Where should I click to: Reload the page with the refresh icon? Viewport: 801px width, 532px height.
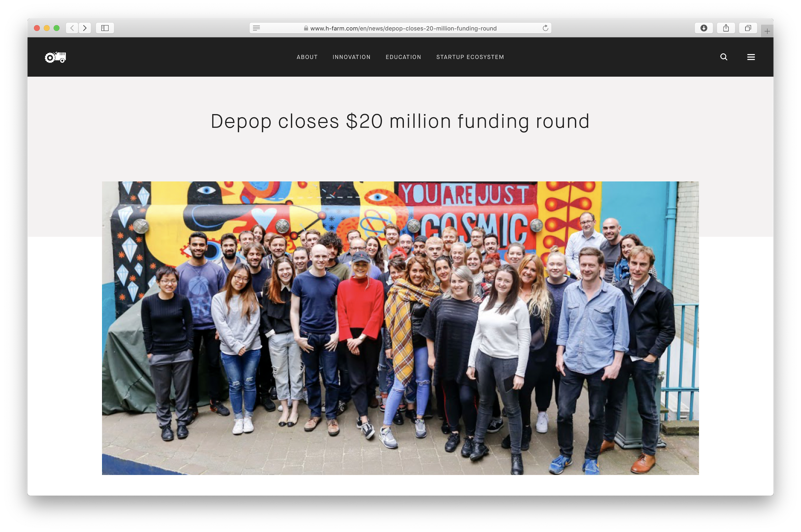click(x=545, y=28)
